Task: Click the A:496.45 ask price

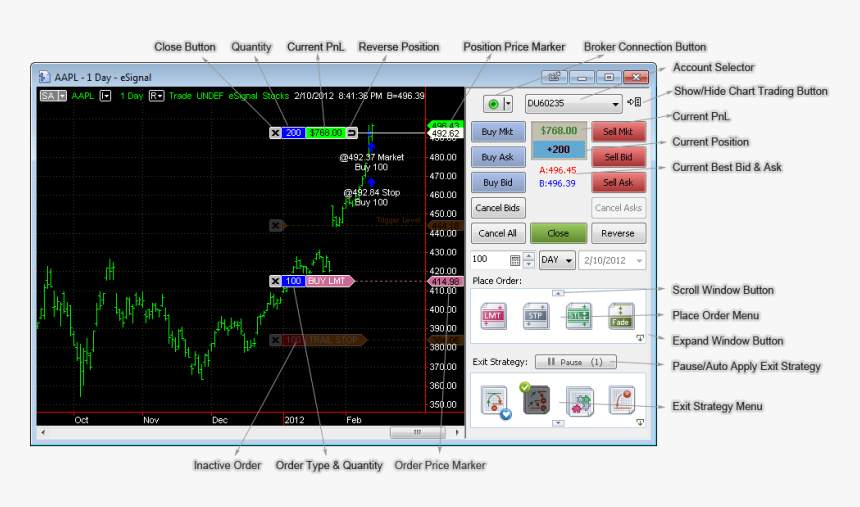Action: coord(557,171)
